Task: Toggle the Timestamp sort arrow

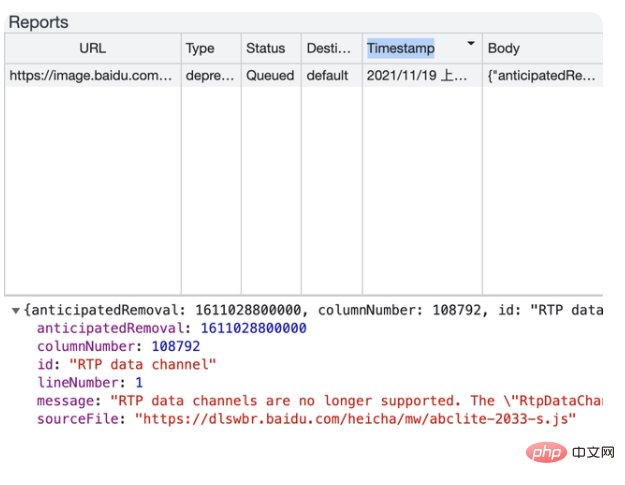Action: [x=471, y=43]
